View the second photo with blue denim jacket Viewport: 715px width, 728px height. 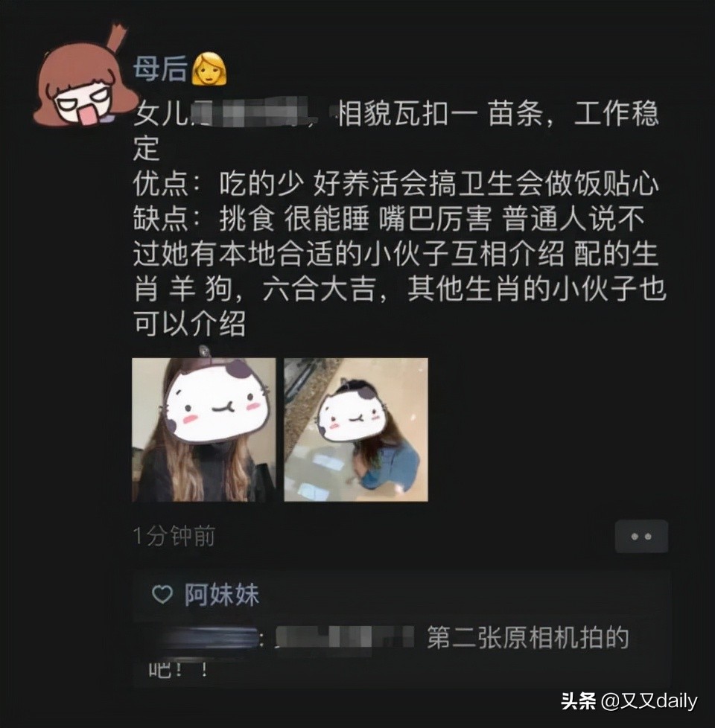356,430
